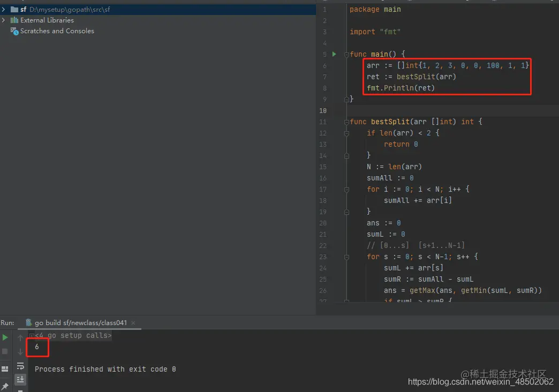Rerun the program with the green Run button
This screenshot has width=559, height=392.
(5, 337)
